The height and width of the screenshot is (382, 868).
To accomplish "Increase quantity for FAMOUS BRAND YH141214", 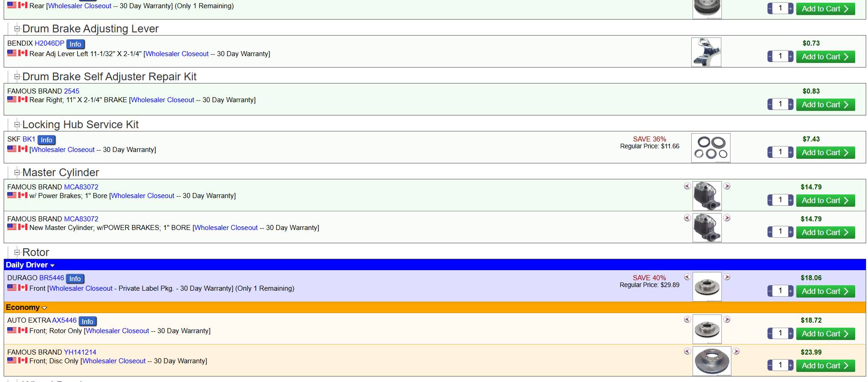I will [791, 366].
